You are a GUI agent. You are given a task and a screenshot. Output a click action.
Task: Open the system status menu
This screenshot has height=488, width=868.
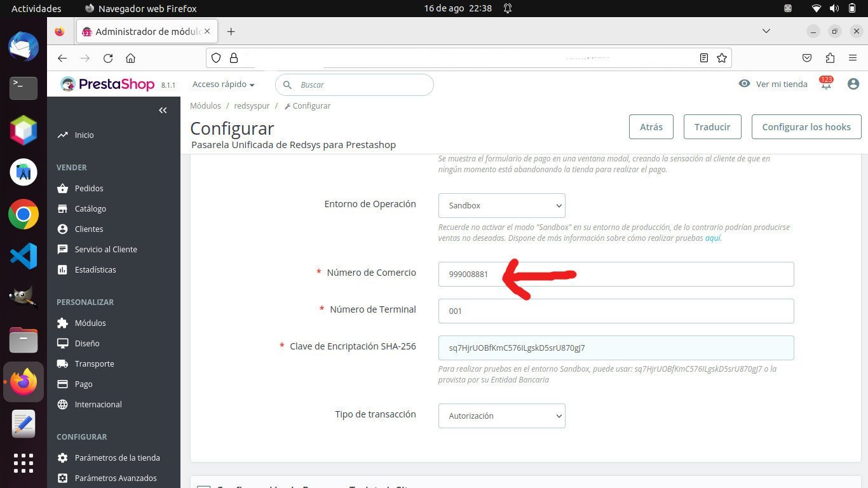pyautogui.click(x=834, y=8)
